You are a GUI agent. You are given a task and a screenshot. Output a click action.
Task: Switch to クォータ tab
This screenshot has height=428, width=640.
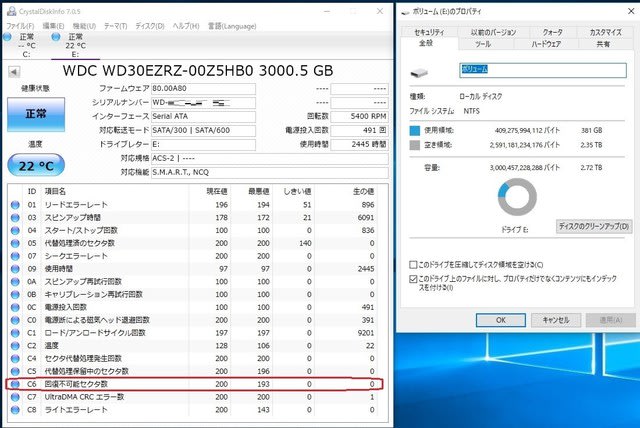(553, 32)
